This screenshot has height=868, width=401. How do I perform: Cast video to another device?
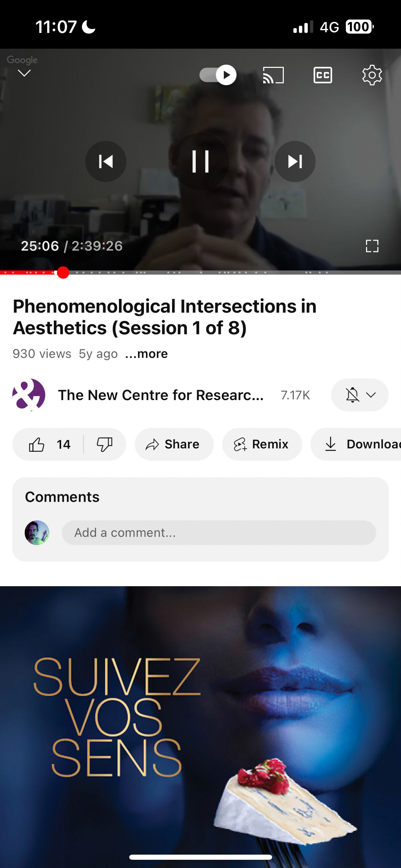tap(273, 75)
